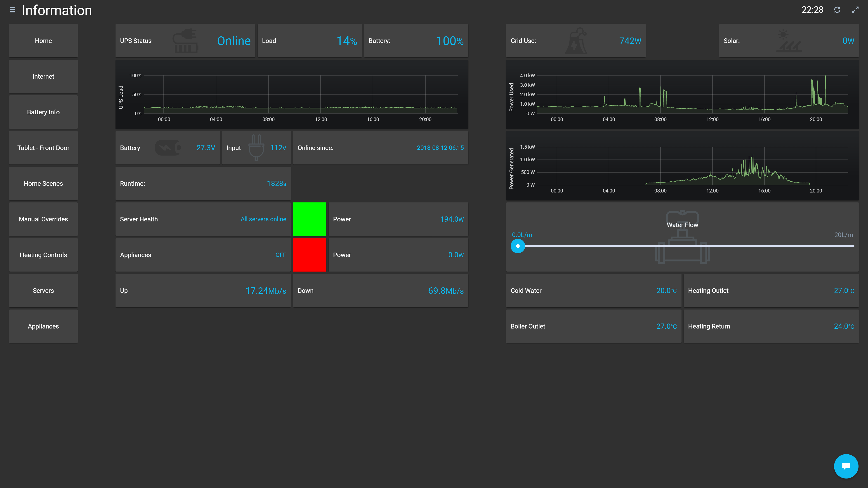Viewport: 868px width, 488px height.
Task: Navigate to Manual Overrides
Action: (43, 219)
